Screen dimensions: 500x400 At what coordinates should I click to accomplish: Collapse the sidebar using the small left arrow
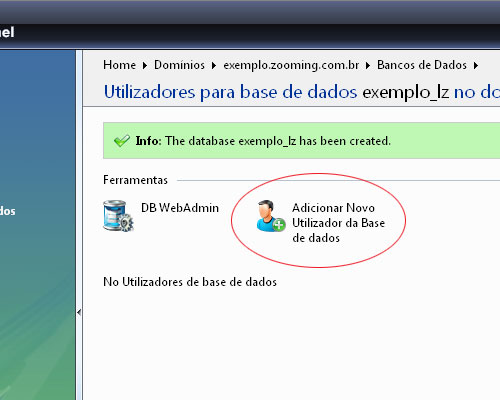(79, 312)
